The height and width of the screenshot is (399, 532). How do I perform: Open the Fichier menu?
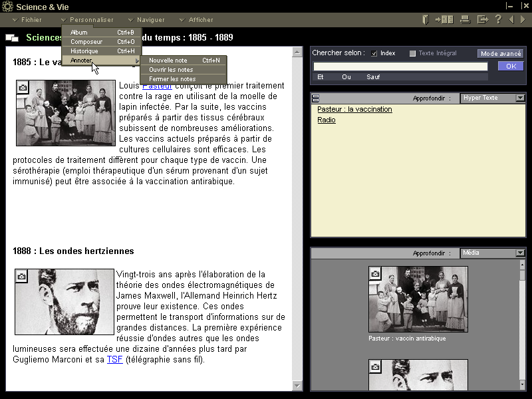27,20
